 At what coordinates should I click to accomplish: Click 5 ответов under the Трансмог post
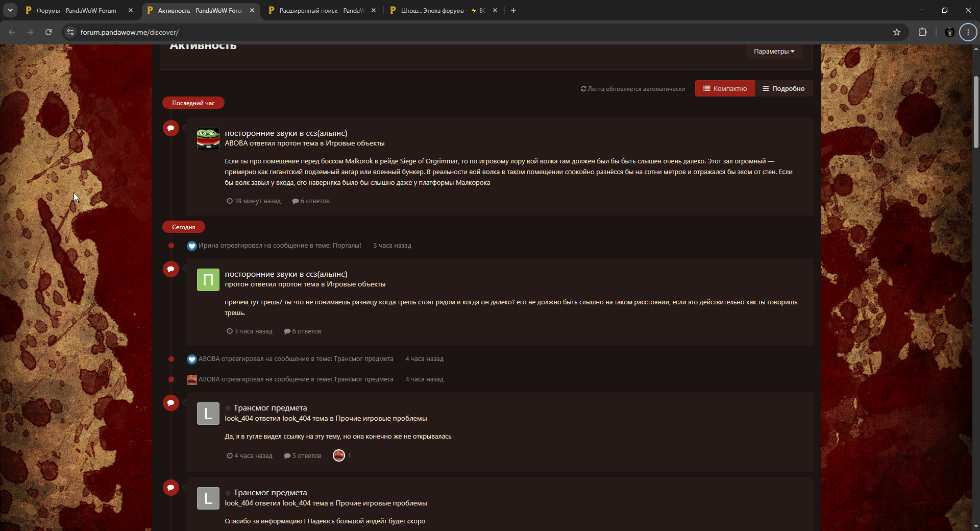303,456
